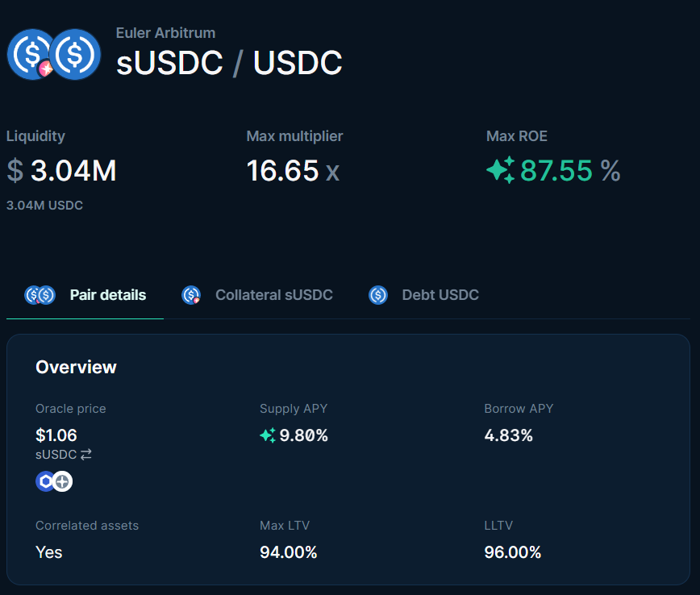Click the Euler Arbitrum label

pyautogui.click(x=165, y=33)
